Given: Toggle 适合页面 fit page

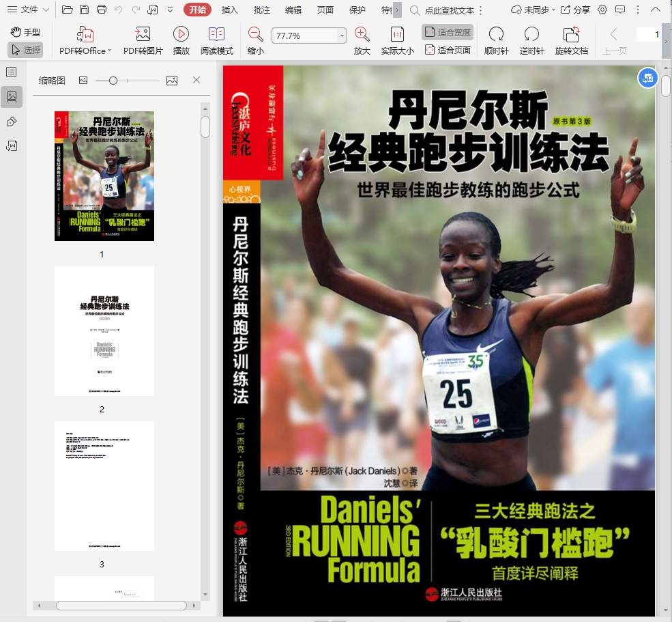Looking at the screenshot, I should click(448, 51).
